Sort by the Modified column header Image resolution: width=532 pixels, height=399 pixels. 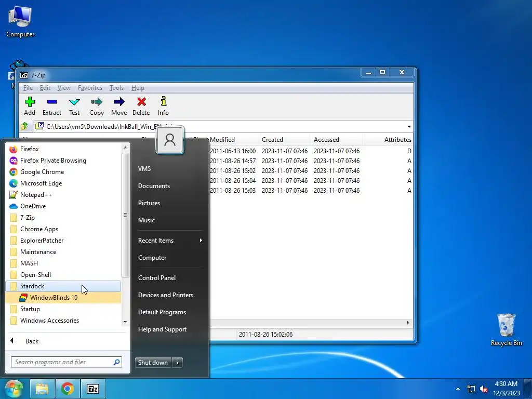point(233,140)
